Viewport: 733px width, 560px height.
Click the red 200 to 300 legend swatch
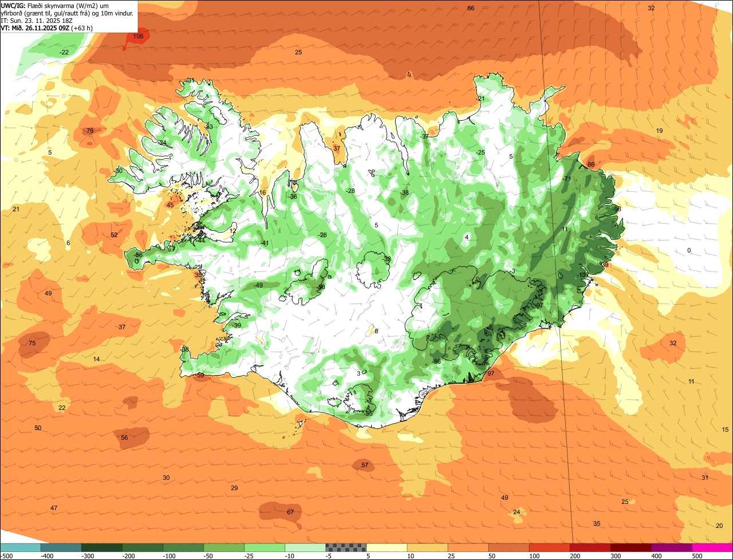[x=590, y=547]
